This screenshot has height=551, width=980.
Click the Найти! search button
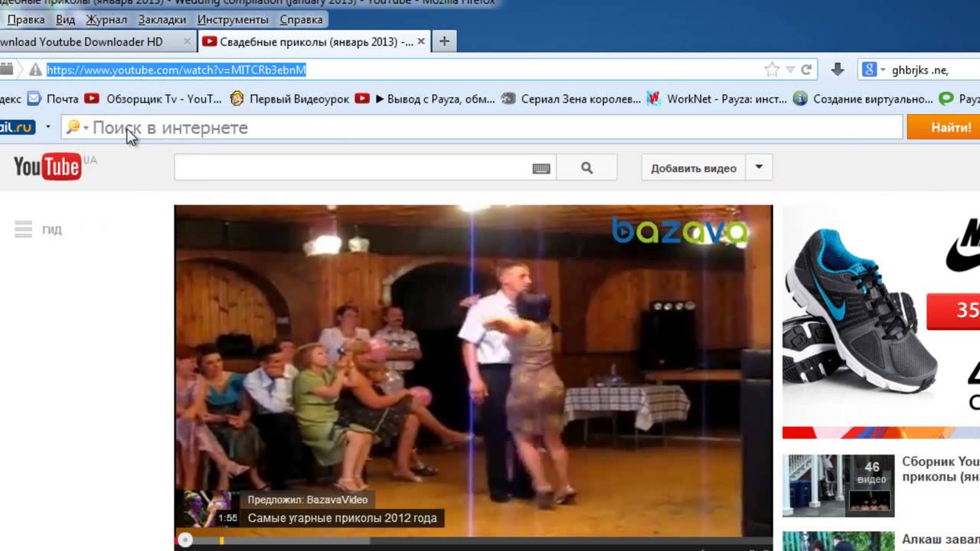[x=943, y=127]
